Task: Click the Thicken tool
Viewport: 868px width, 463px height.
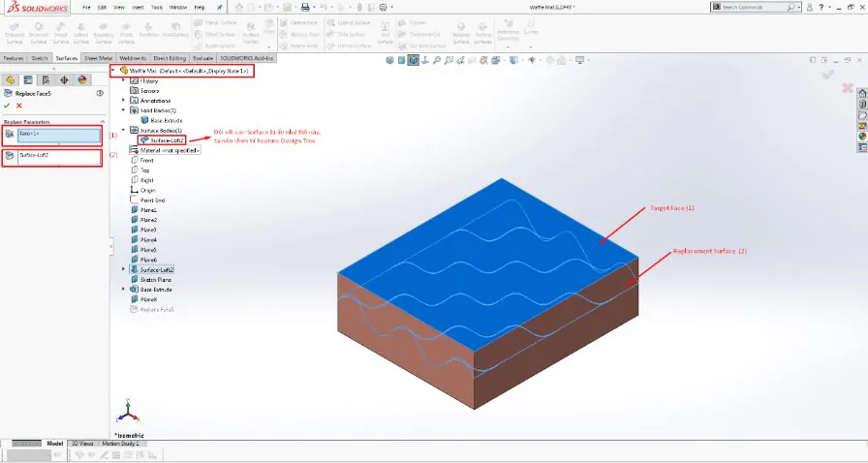Action: 413,22
